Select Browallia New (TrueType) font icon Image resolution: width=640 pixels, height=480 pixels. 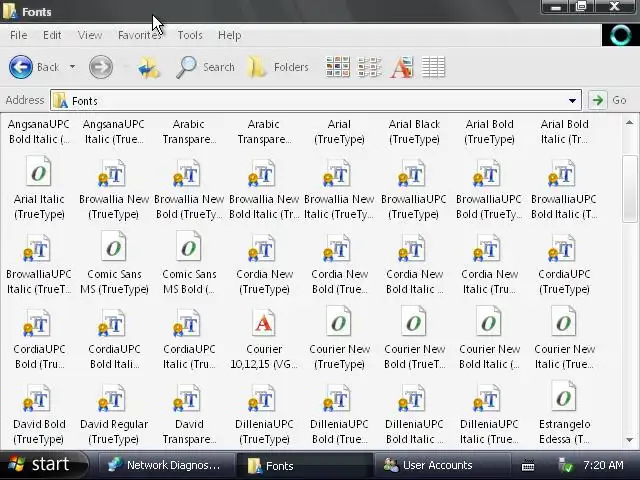click(x=113, y=173)
